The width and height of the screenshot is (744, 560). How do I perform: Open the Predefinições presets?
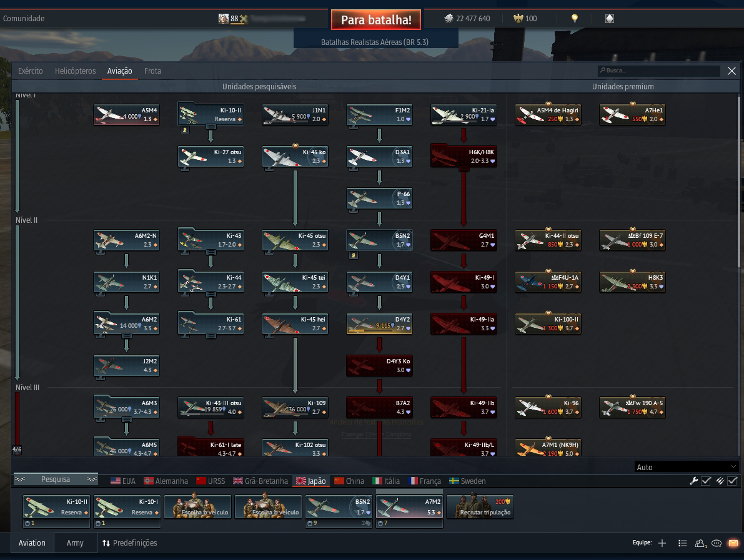[129, 543]
